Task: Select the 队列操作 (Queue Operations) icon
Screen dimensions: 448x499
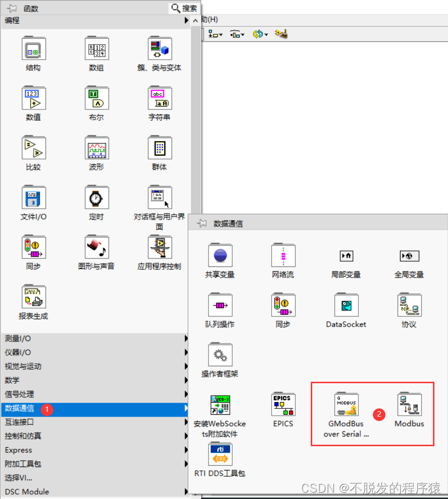Action: [220, 305]
